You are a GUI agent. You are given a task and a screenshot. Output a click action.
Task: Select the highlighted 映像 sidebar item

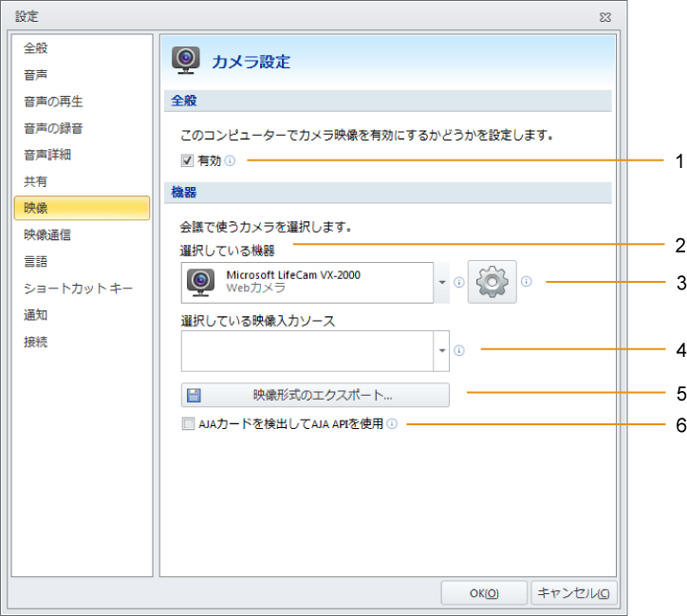(82, 208)
